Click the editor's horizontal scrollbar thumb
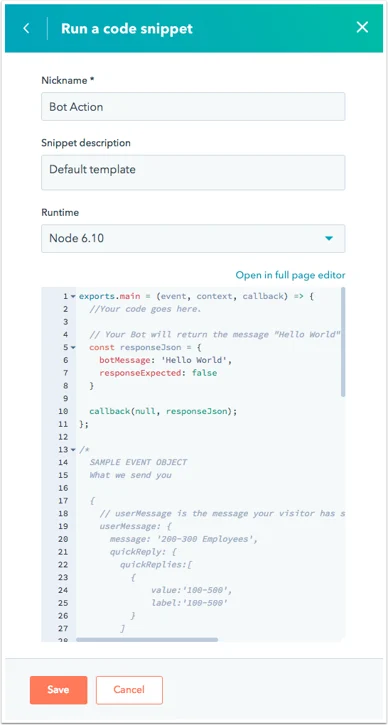Image resolution: width=388 pixels, height=725 pixels. tap(147, 640)
